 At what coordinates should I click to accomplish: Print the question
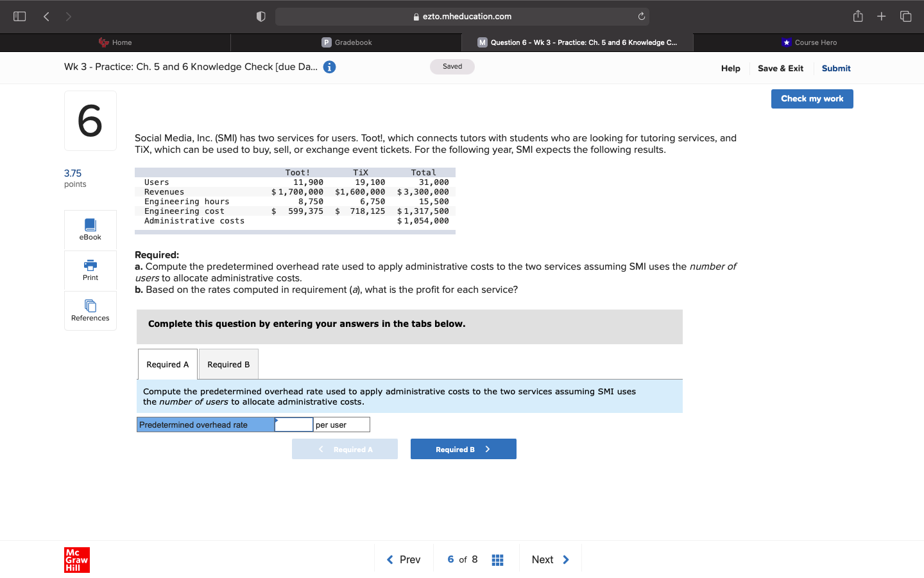90,270
